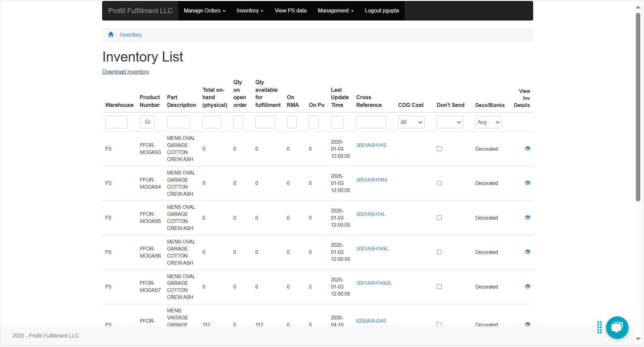Focus the Part Description filter field
The width and height of the screenshot is (644, 347).
pos(178,122)
